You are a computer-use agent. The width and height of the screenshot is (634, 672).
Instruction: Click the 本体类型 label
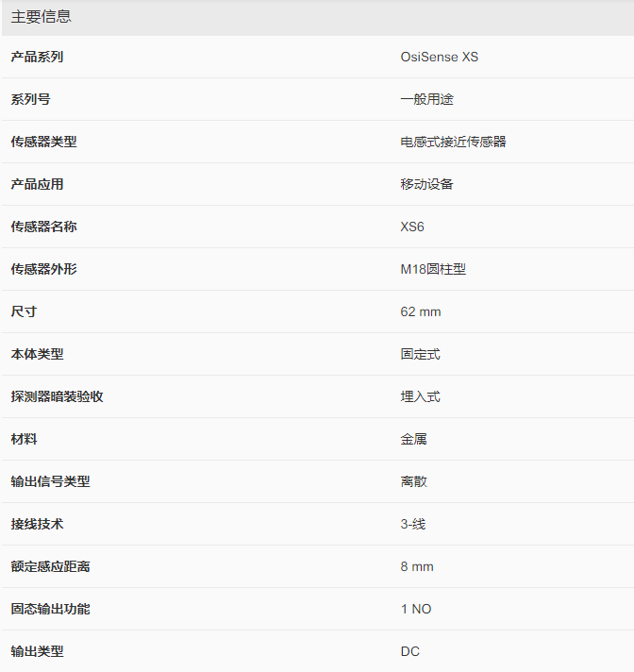38,354
